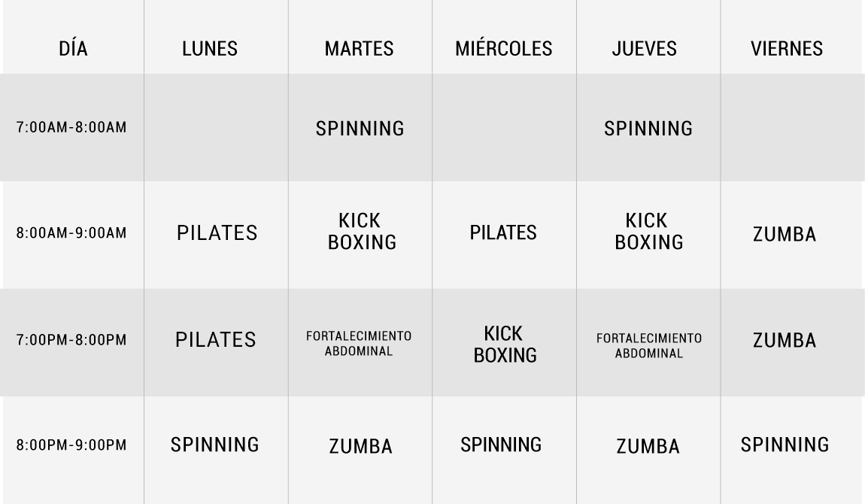Screen dimensions: 865x504
Task: Select Tuesday morning KICK BOXING class
Action: point(362,231)
